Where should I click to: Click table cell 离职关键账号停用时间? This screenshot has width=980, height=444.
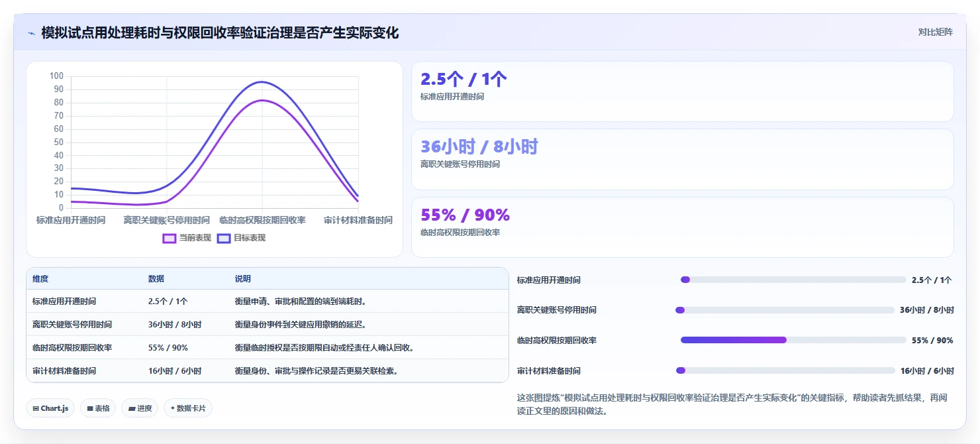pos(72,325)
